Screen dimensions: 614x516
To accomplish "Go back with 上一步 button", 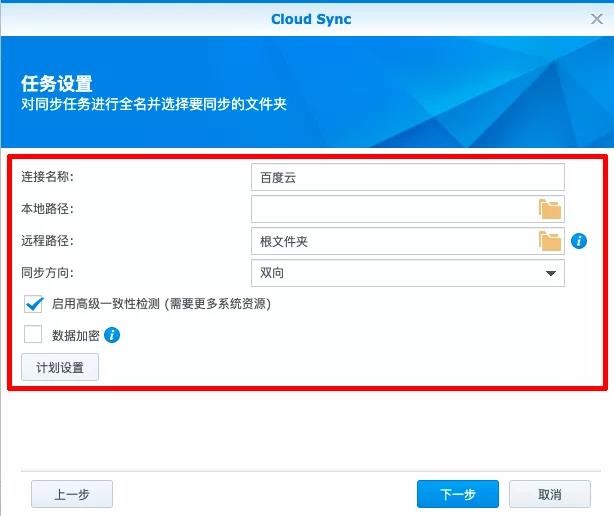I will [72, 494].
